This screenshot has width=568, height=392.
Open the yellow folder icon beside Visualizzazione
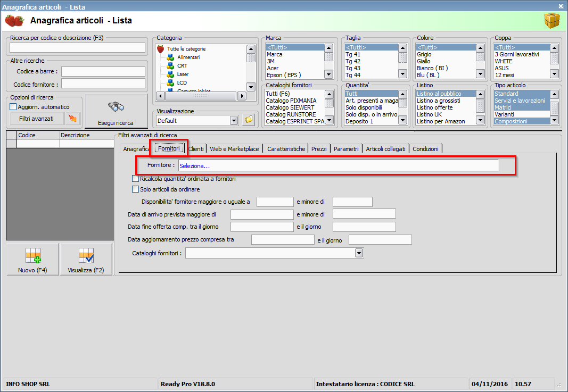[249, 120]
